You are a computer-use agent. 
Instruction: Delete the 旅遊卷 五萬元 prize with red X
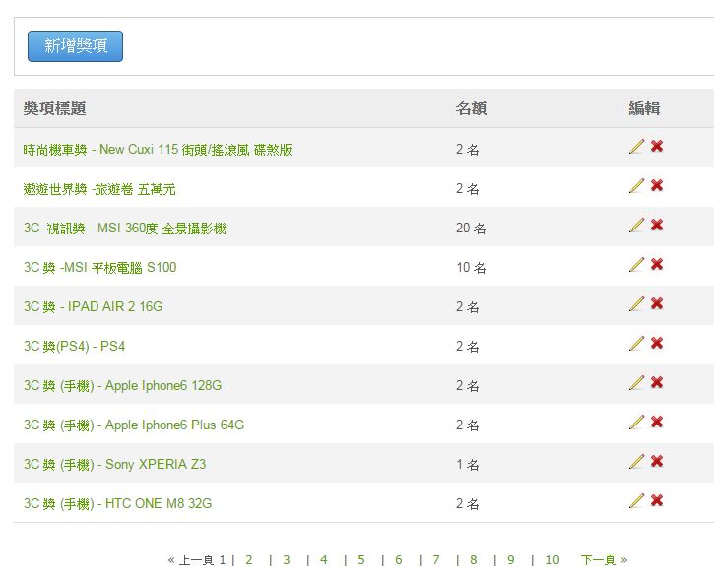[x=657, y=185]
